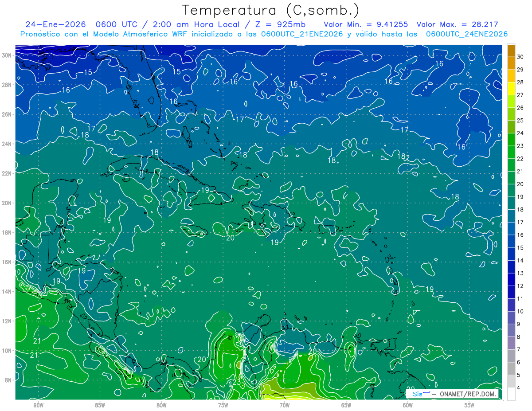Click the color legend value "11"

pos(520,298)
